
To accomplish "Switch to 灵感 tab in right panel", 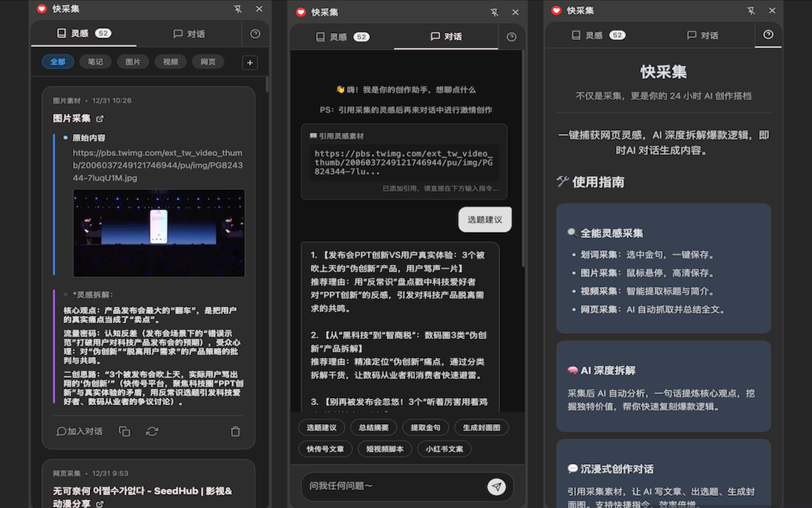I will (x=598, y=35).
